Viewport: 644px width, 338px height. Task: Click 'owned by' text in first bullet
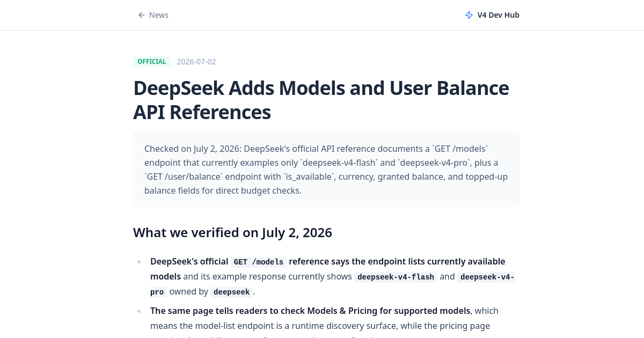coord(188,291)
